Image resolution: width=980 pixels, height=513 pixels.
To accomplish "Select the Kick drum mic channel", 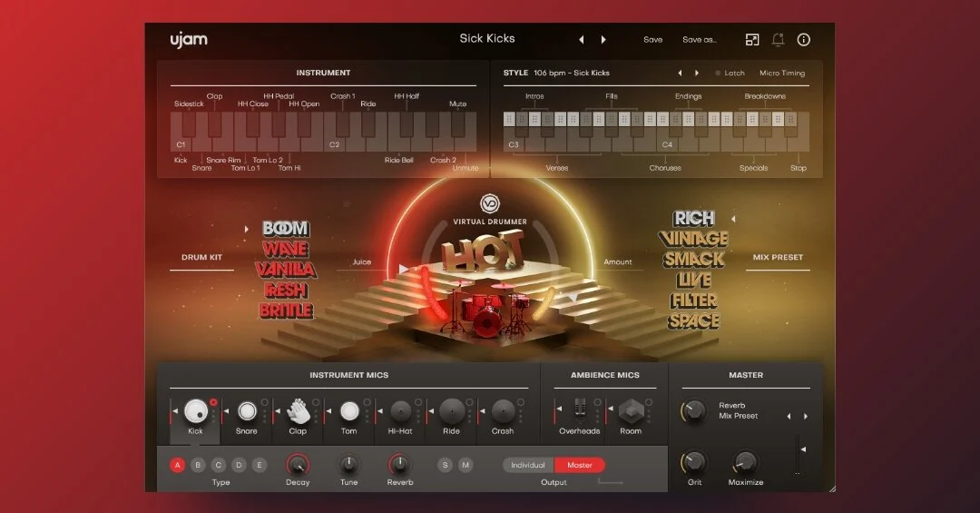I will click(x=196, y=411).
